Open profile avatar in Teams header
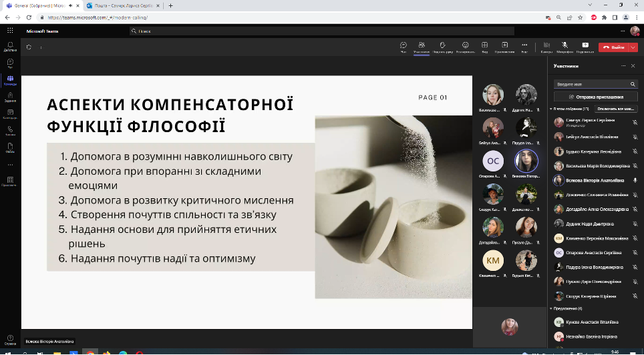Viewport: 644px width, 355px height. (x=635, y=31)
